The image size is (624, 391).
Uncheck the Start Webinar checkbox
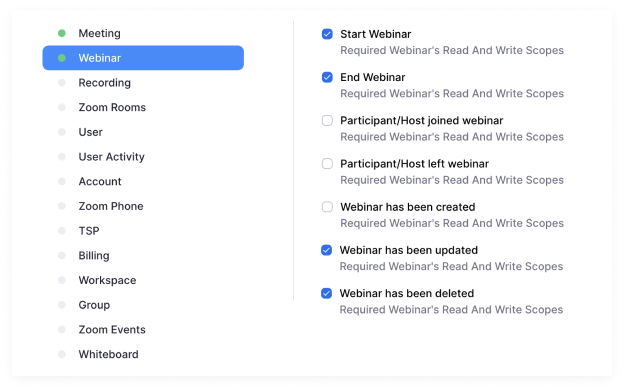tap(327, 34)
